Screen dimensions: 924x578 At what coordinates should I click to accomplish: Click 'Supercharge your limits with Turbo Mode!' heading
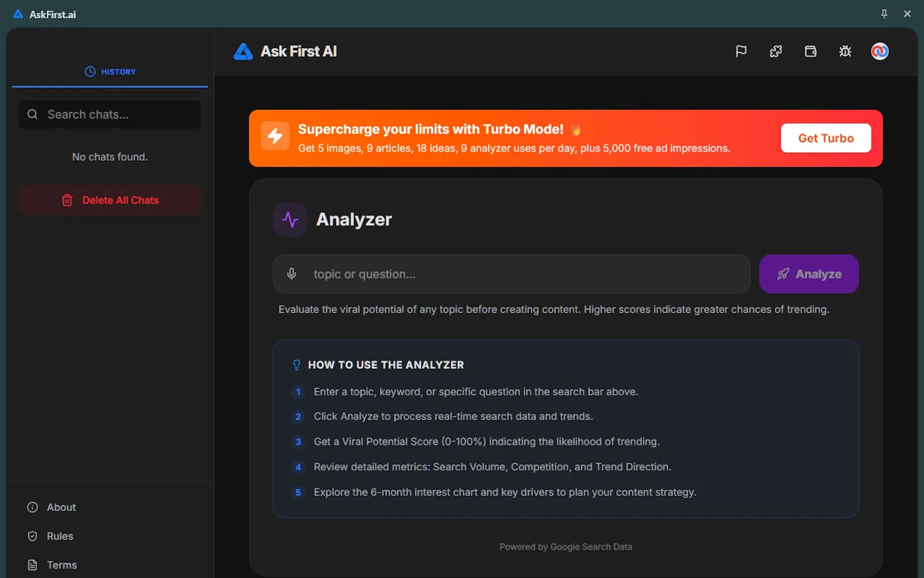(431, 129)
